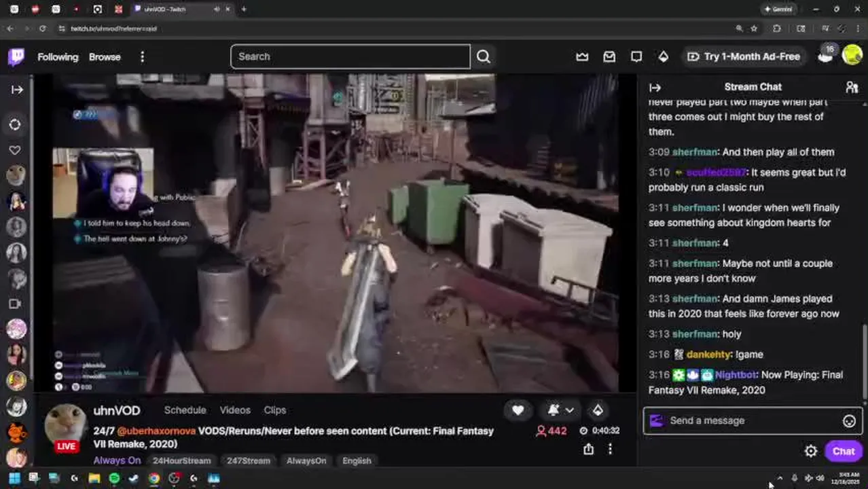Click dankehty username in chat
This screenshot has height=489, width=868.
point(708,355)
